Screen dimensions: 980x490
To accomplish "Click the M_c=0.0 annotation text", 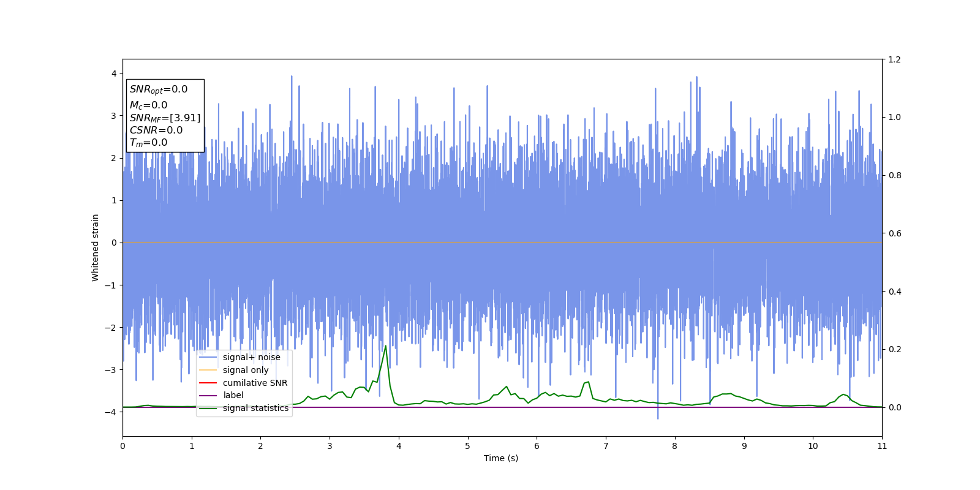I will (x=148, y=105).
